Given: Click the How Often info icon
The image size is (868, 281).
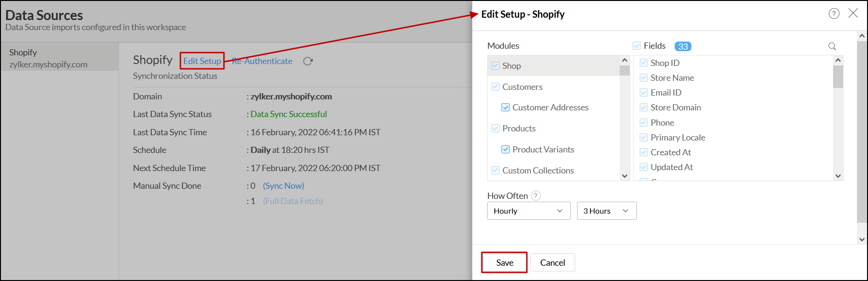Looking at the screenshot, I should [536, 196].
